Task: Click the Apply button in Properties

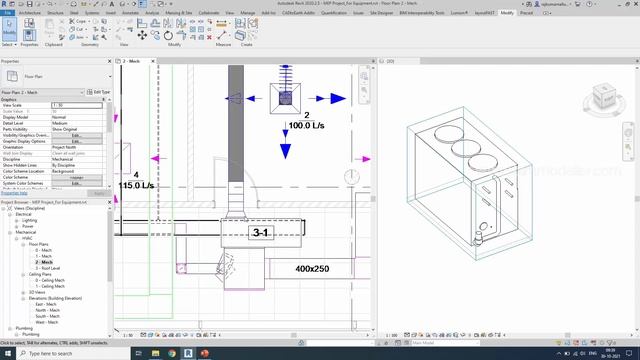Action: click(x=99, y=193)
